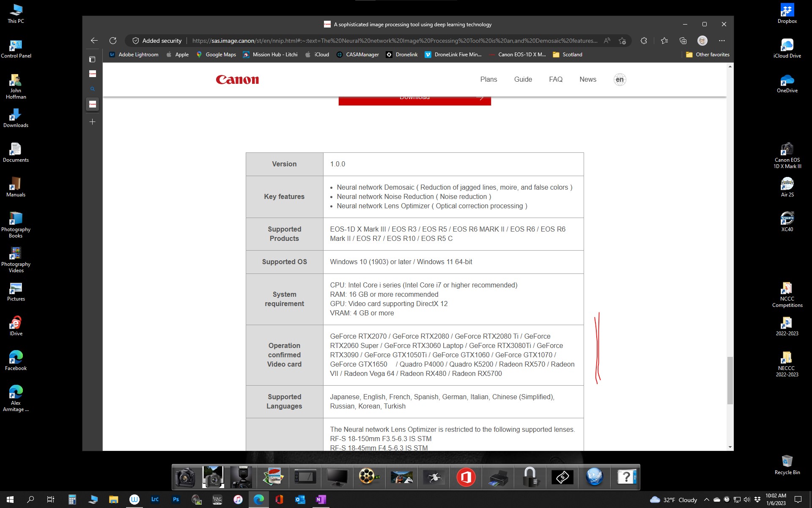Screen dimensions: 812x508
Task: Open the vertical tab actions menu icon
Action: click(92, 59)
